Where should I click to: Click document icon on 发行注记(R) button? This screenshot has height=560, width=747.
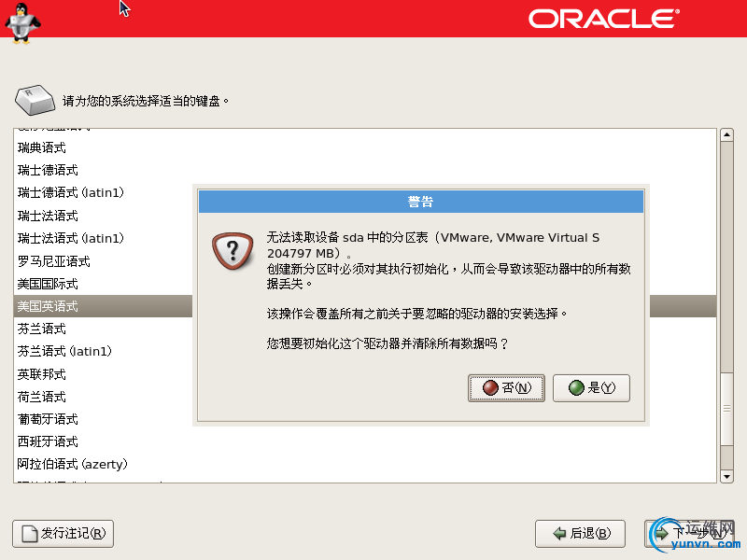(x=30, y=534)
